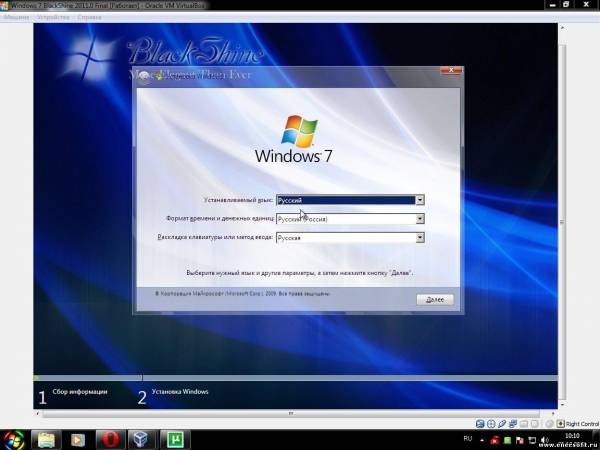Click the mouse integration status icon

[x=549, y=424]
